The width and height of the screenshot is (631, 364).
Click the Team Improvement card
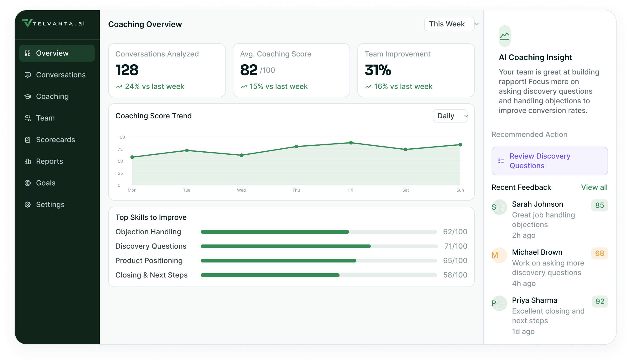[x=416, y=70]
